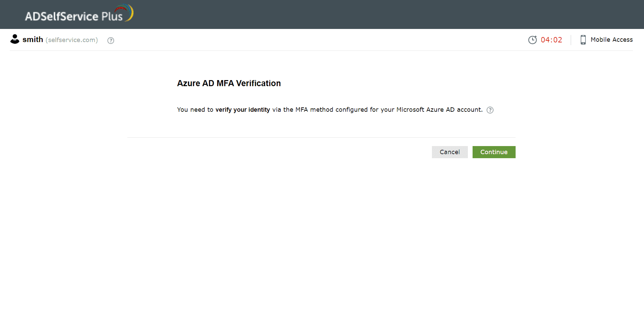Click the mobile phone icon

[583, 40]
